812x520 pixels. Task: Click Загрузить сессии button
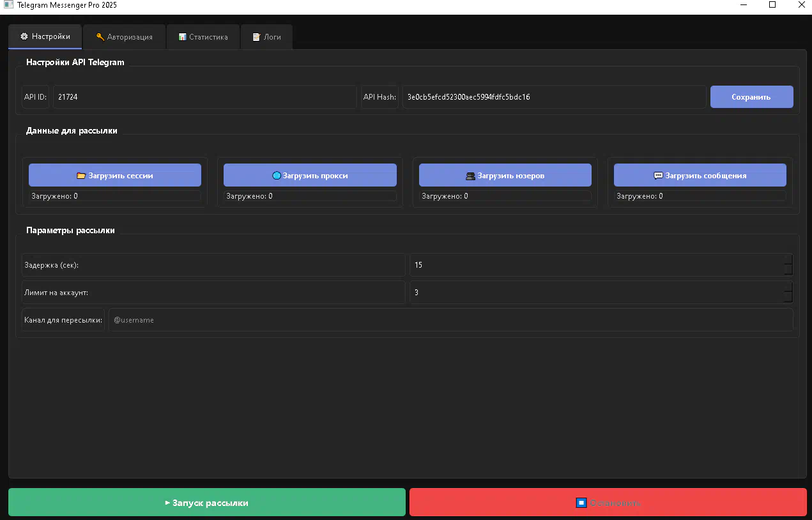tap(115, 175)
